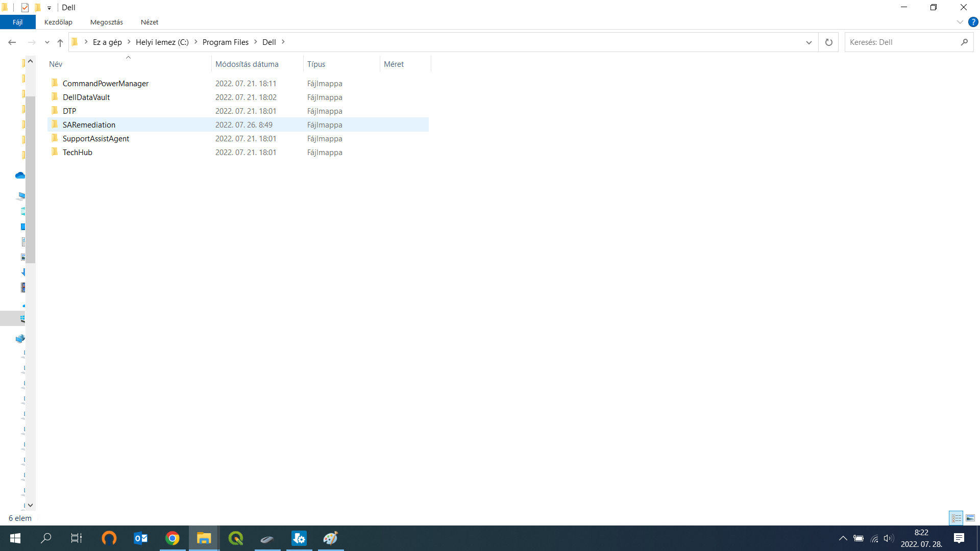Click the Properties checkmark icon in title bar
The image size is (980, 551).
tap(25, 8)
